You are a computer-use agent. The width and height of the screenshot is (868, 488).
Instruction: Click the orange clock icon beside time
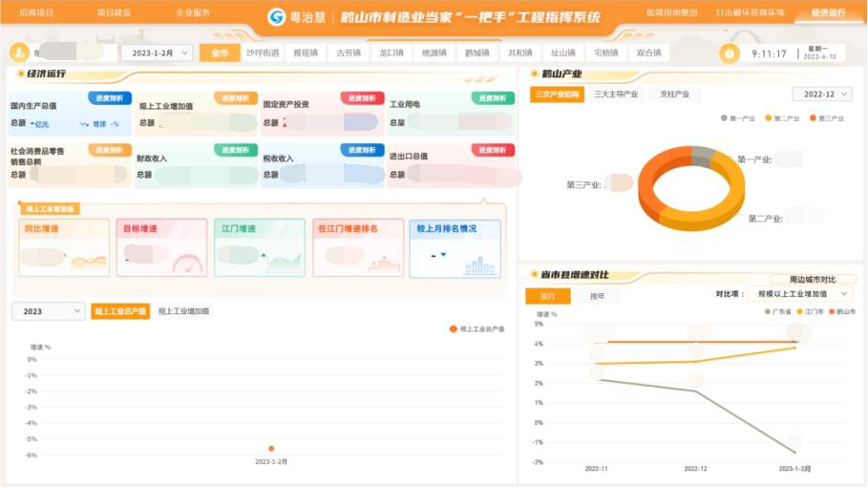[x=729, y=53]
